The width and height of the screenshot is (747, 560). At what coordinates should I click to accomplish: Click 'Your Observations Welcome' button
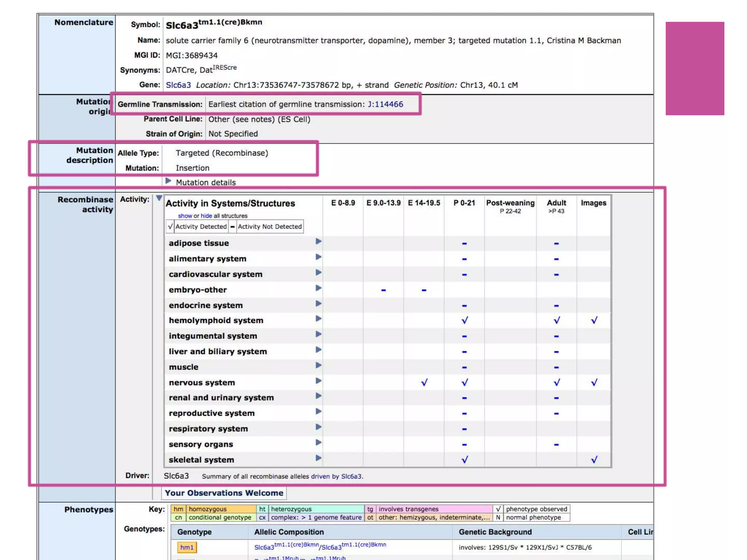[224, 493]
